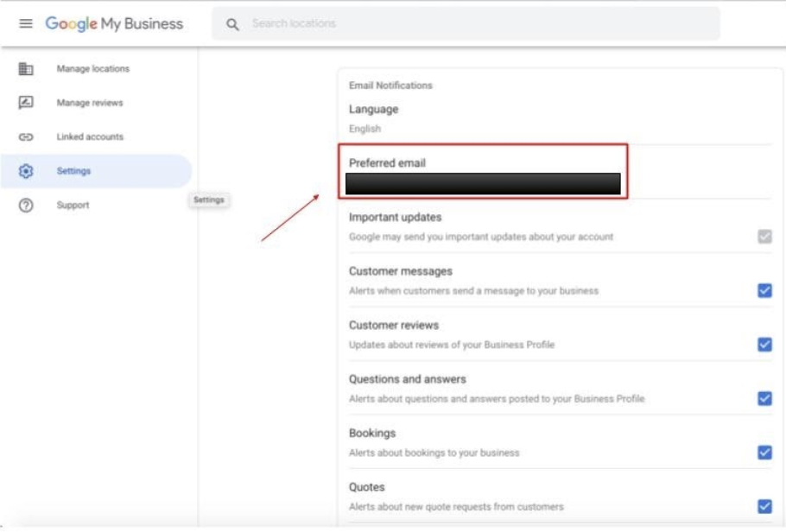Image resolution: width=786 pixels, height=532 pixels.
Task: Focus the Search locations field
Action: 466,23
